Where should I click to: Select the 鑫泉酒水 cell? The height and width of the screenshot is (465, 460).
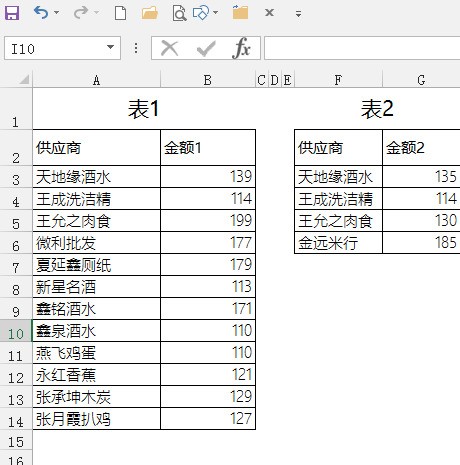tap(96, 331)
